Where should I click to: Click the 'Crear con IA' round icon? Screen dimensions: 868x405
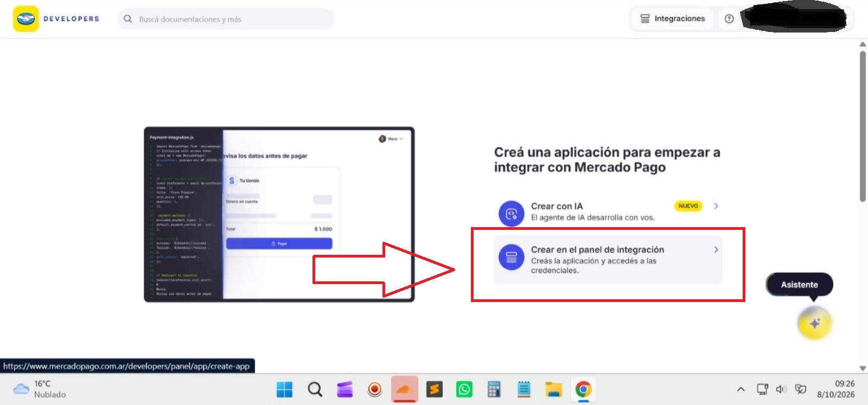(511, 214)
